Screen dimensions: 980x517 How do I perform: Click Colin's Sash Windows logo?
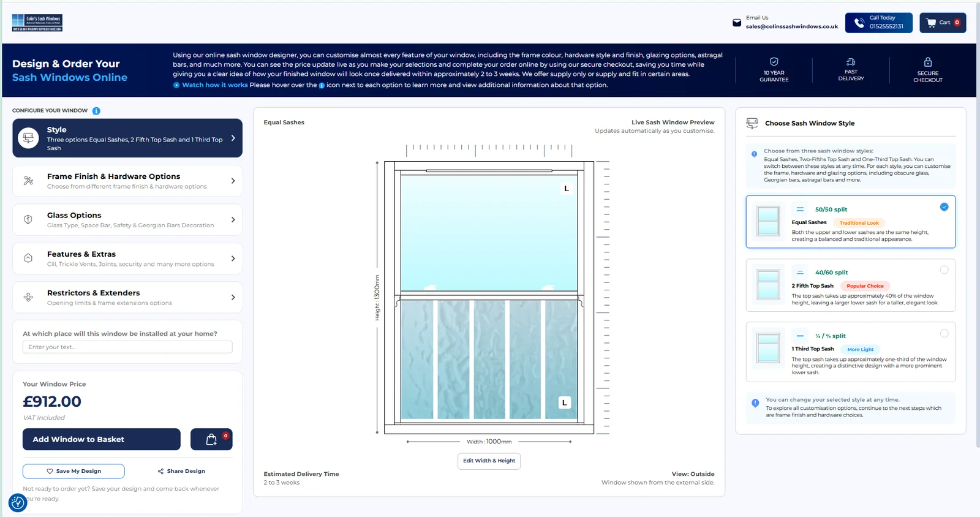(x=37, y=23)
